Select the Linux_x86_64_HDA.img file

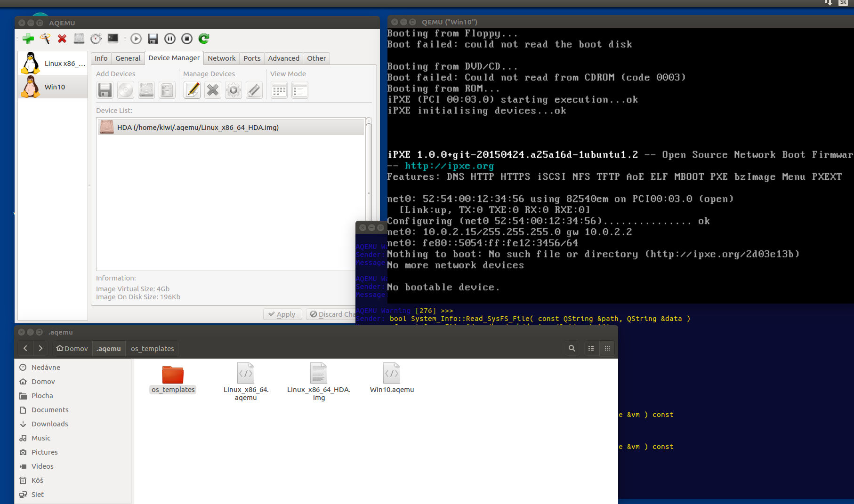coord(319,382)
